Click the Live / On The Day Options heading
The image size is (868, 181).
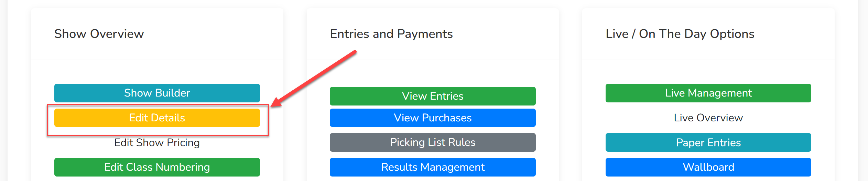(x=680, y=34)
